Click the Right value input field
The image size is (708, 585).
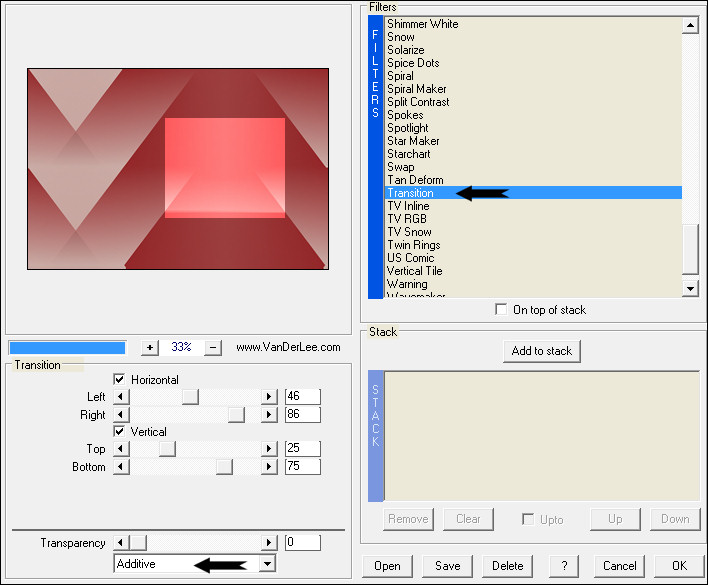[x=303, y=414]
